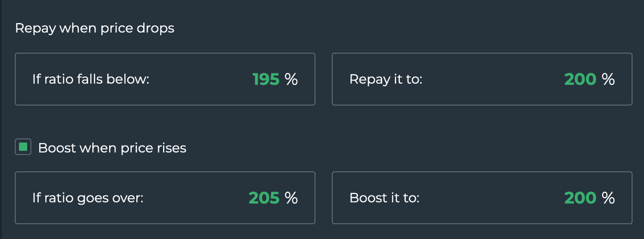Viewport: 644px width, 239px height.
Task: Click the 'Repay when price drops' heading
Action: click(x=94, y=28)
